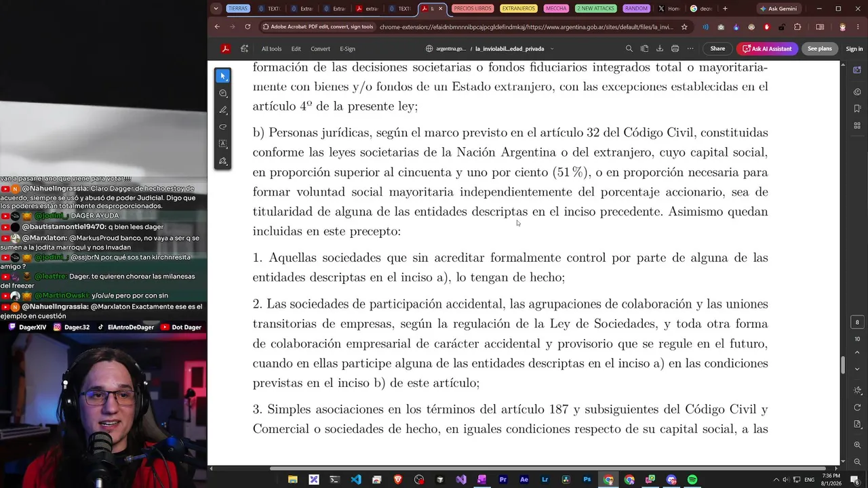Activate the text box selection tool
Screen dimensions: 868x488
coord(223,144)
